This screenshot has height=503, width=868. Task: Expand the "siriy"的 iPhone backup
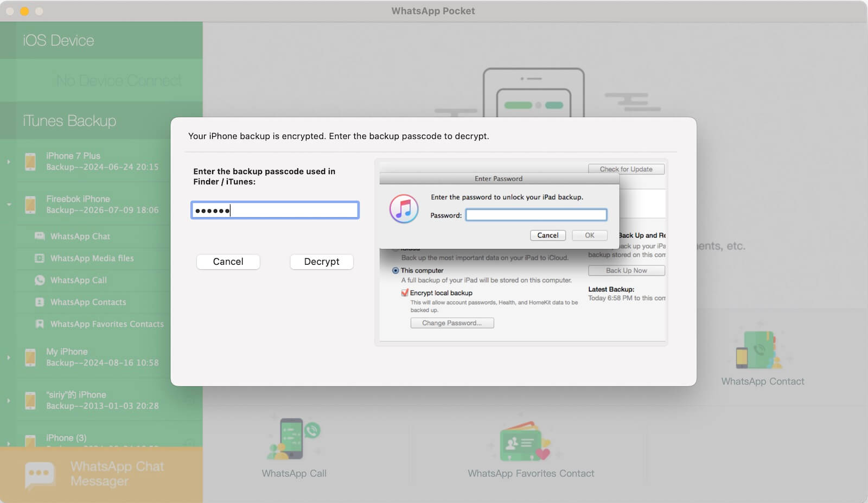tap(9, 400)
